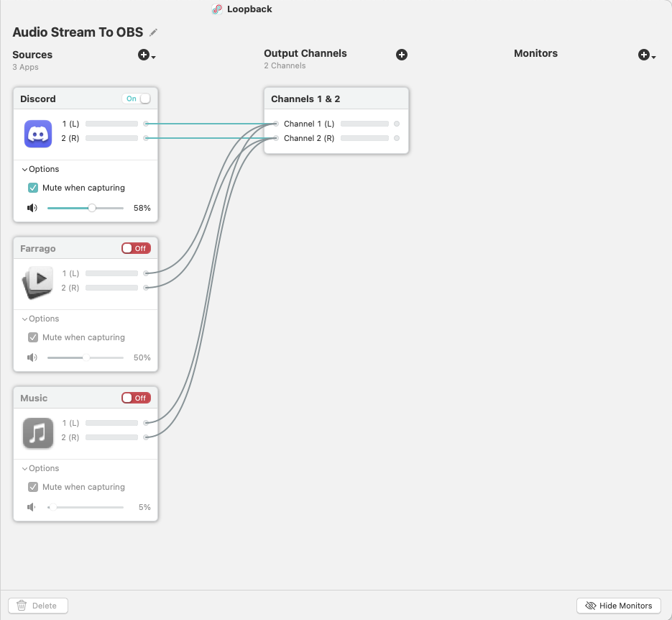
Task: Click the Farrago app icon
Action: point(38,283)
